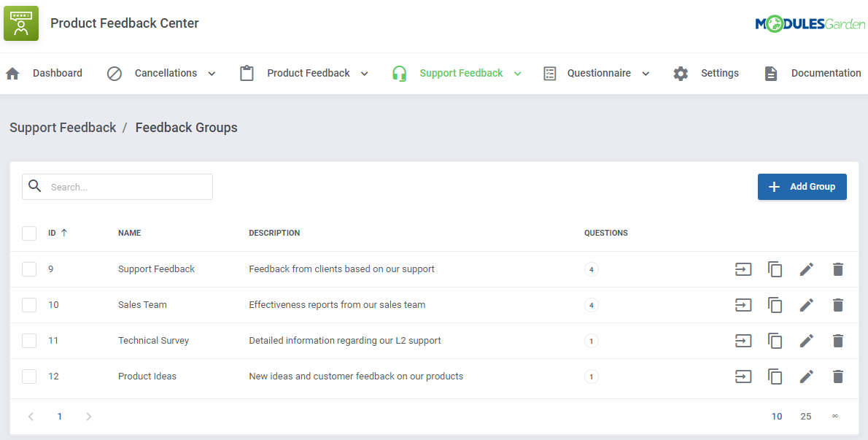This screenshot has height=440, width=868.
Task: Click the Search input field
Action: [x=117, y=187]
